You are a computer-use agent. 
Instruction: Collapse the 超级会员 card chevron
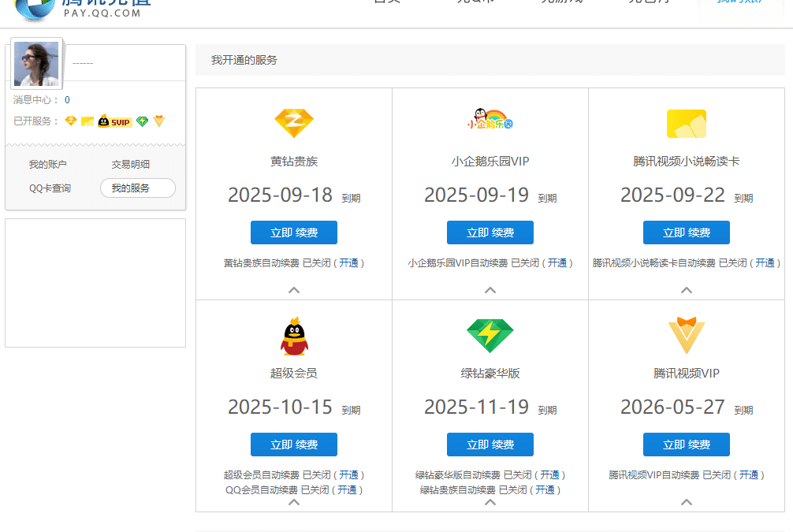294,502
